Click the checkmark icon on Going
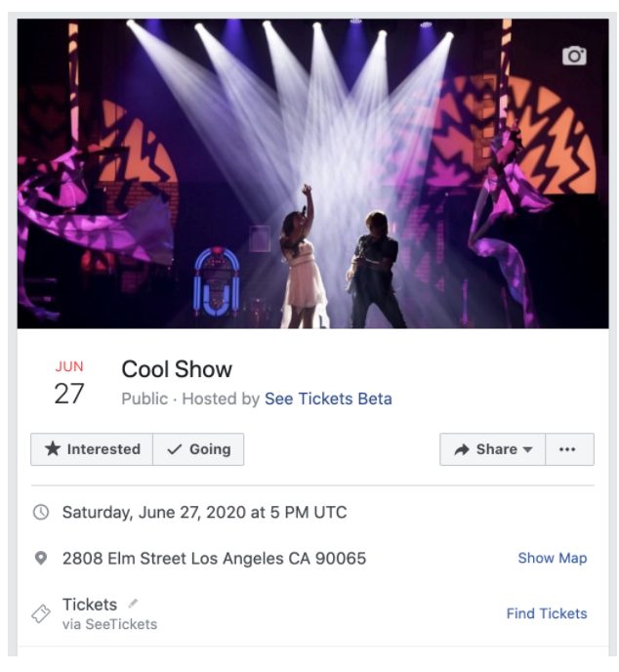Screen dimensions: 619x672 point(175,449)
